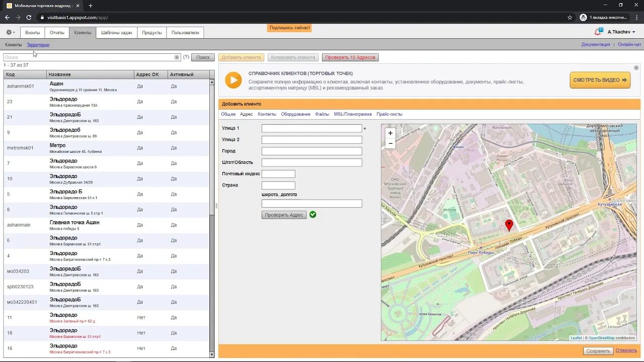The height and width of the screenshot is (362, 644).
Task: Open the Файлы form tab
Action: tap(322, 114)
